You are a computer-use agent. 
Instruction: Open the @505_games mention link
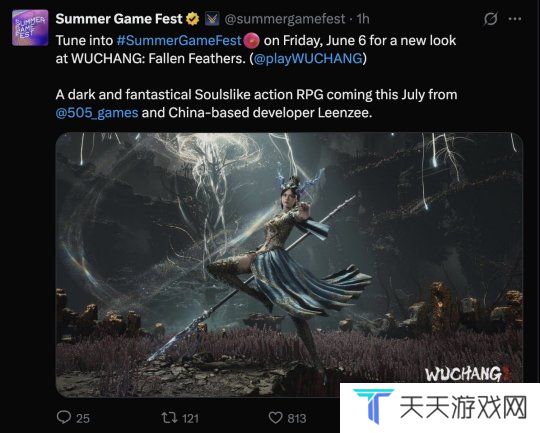tap(97, 113)
